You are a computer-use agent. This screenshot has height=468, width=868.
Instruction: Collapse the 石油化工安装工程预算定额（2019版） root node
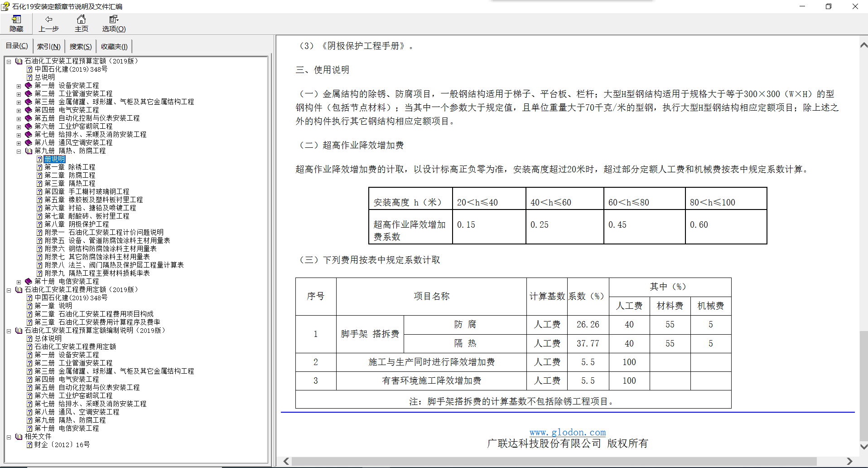pos(9,61)
